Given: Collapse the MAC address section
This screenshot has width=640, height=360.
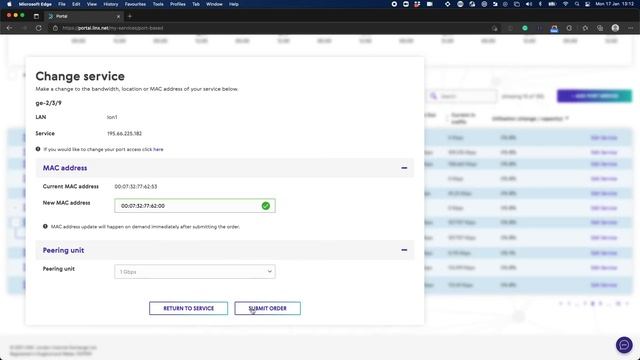Looking at the screenshot, I should pos(404,168).
